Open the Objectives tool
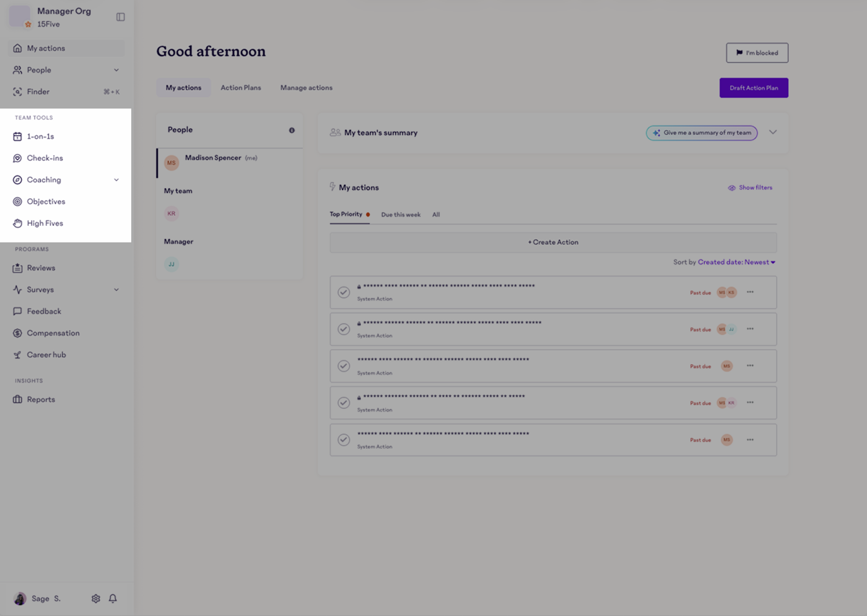867x616 pixels. click(x=46, y=201)
